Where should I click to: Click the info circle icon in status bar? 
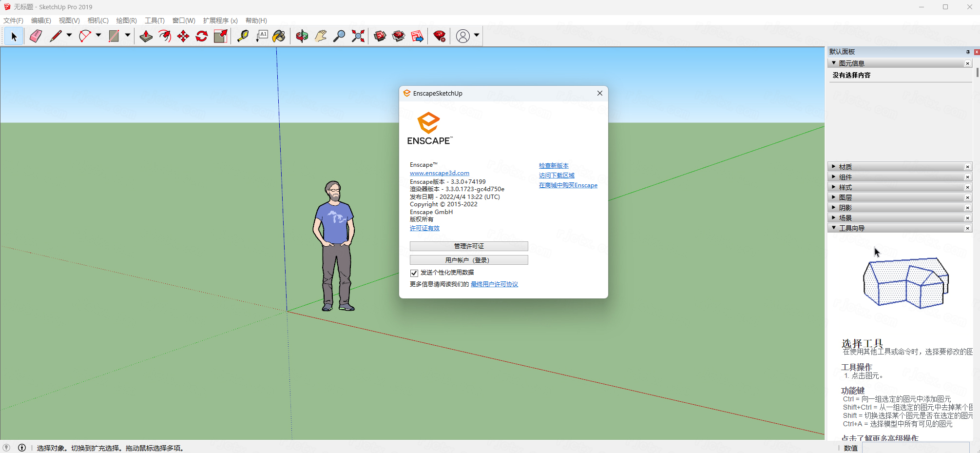click(22, 448)
